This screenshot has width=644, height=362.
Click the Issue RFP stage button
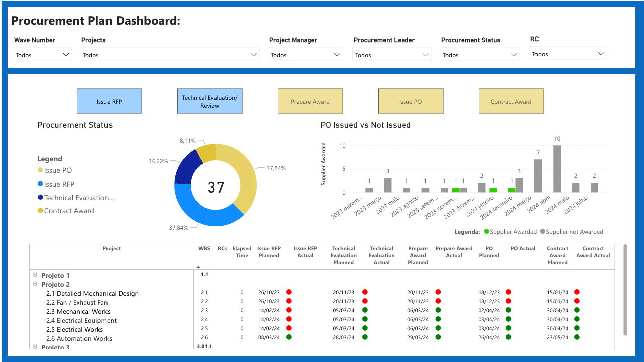pos(109,101)
